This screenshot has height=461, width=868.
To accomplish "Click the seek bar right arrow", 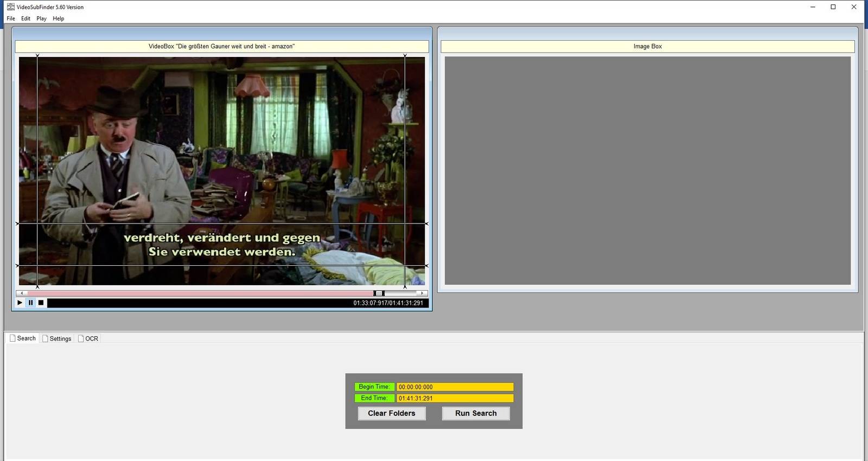I will click(422, 293).
